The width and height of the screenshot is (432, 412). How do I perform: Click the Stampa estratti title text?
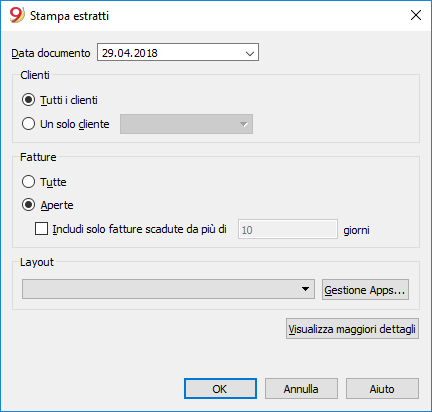pyautogui.click(x=69, y=16)
